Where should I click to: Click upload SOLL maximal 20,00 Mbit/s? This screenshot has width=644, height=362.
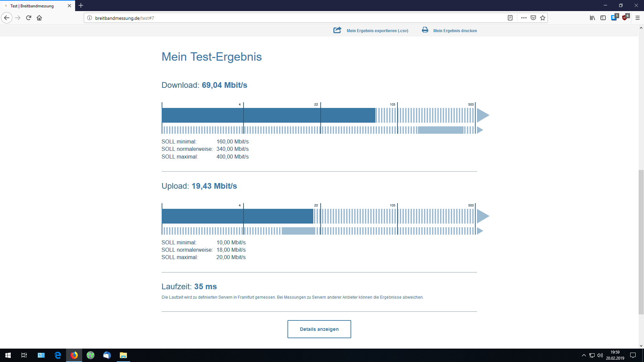[x=204, y=257]
